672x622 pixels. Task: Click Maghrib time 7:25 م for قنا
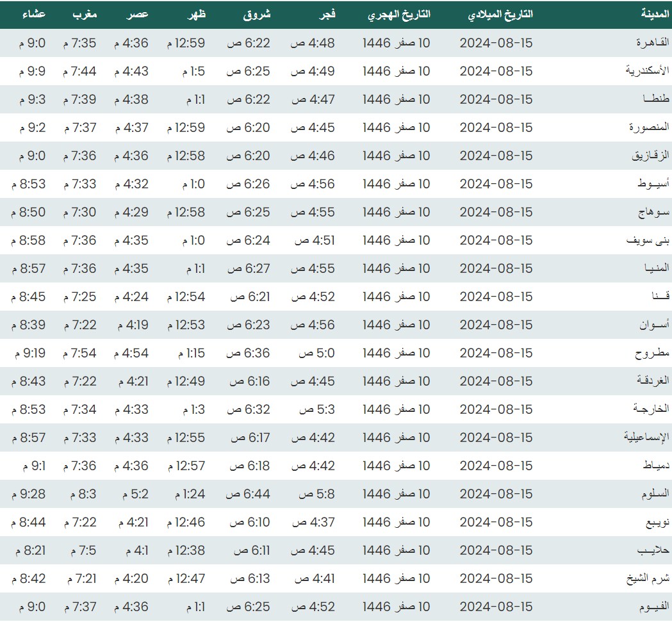click(x=79, y=297)
